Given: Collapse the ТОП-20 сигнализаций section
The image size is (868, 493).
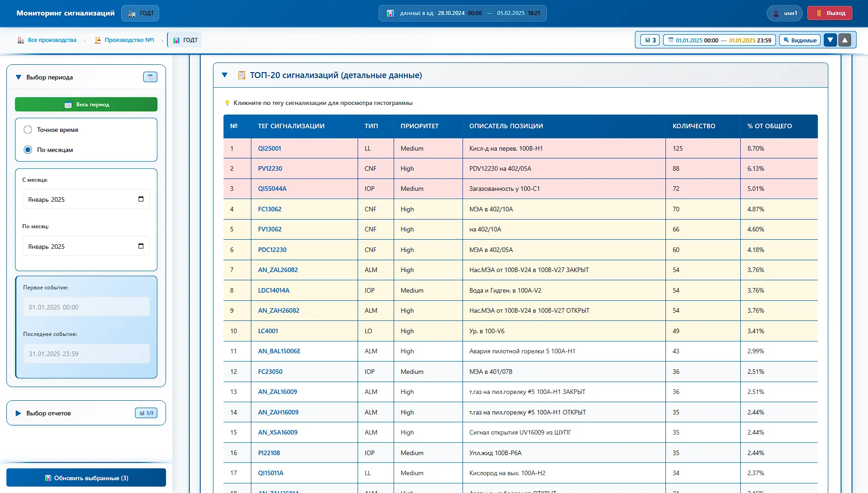Looking at the screenshot, I should (224, 75).
